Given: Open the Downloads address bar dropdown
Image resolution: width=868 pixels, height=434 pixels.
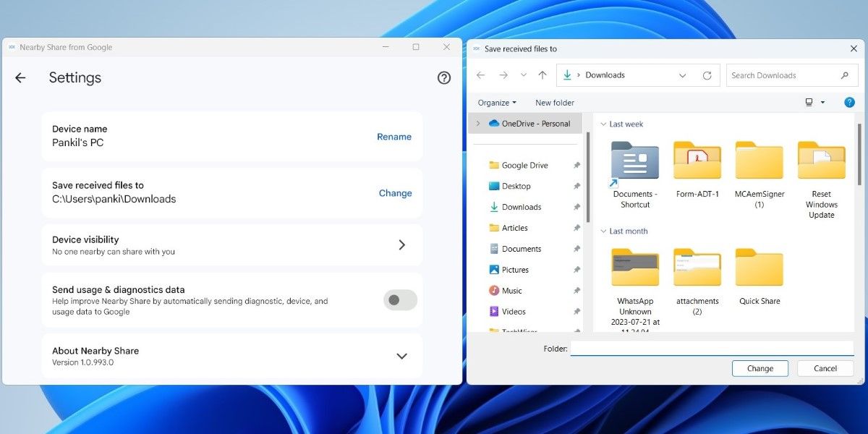Looking at the screenshot, I should point(682,75).
